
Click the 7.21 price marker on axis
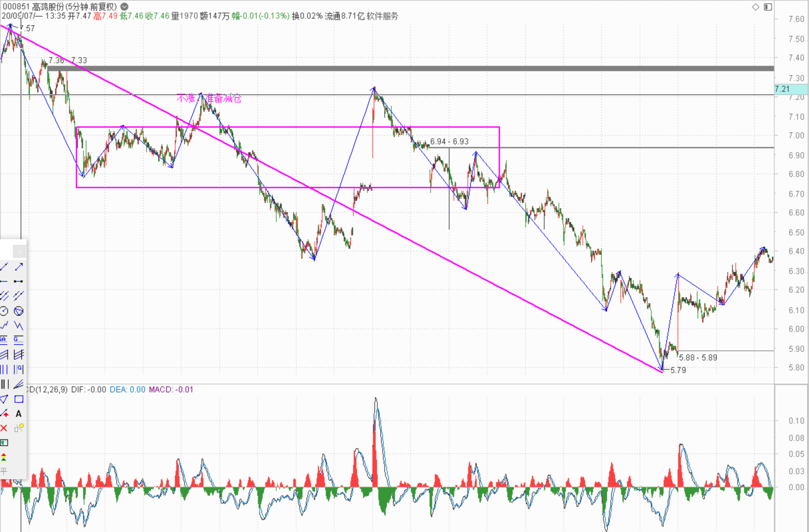[783, 89]
